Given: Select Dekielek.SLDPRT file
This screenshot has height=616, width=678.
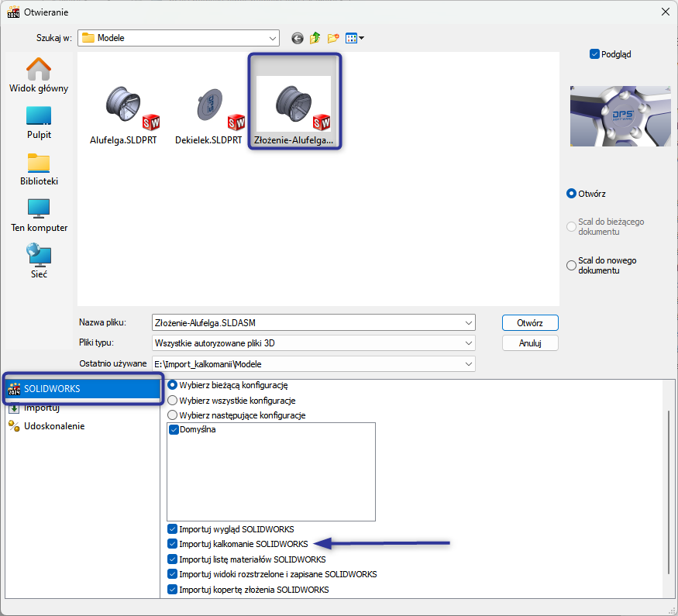Looking at the screenshot, I should 211,116.
